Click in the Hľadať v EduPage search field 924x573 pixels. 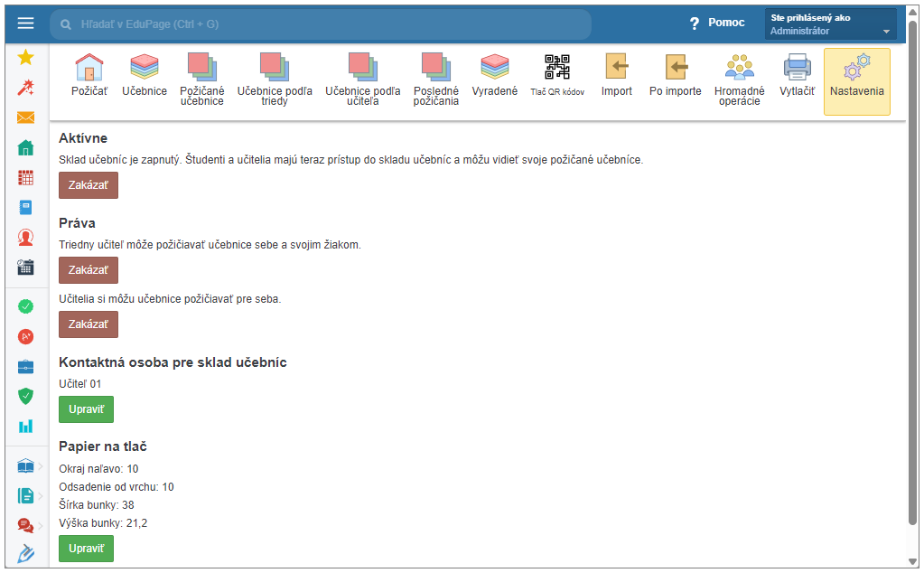(325, 24)
